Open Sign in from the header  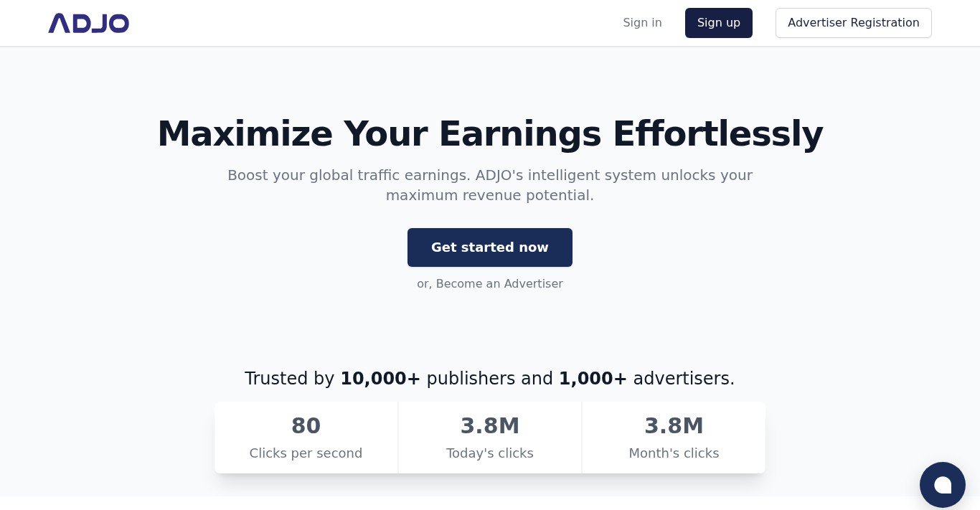[x=642, y=22]
